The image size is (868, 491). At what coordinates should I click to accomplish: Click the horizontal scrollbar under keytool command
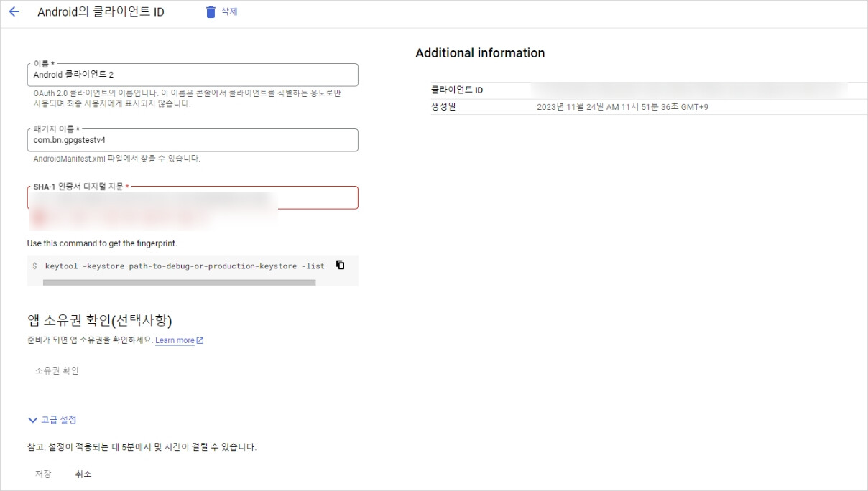click(x=179, y=283)
